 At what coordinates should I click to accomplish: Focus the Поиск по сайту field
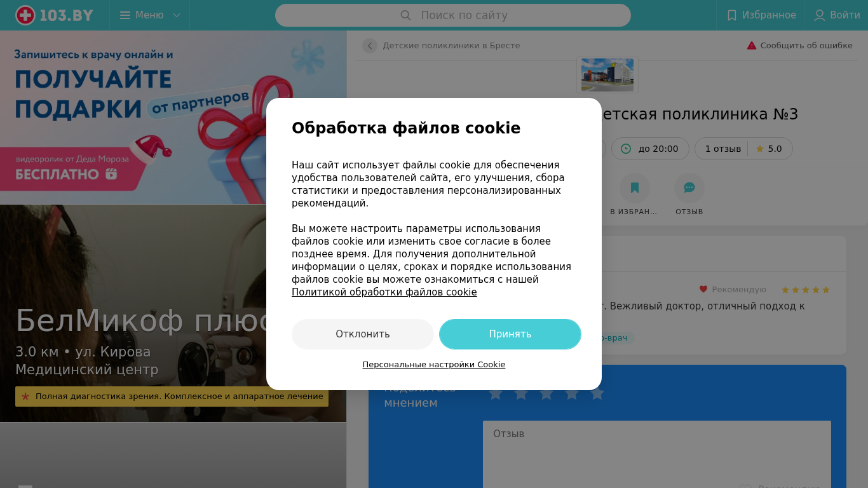pos(453,15)
